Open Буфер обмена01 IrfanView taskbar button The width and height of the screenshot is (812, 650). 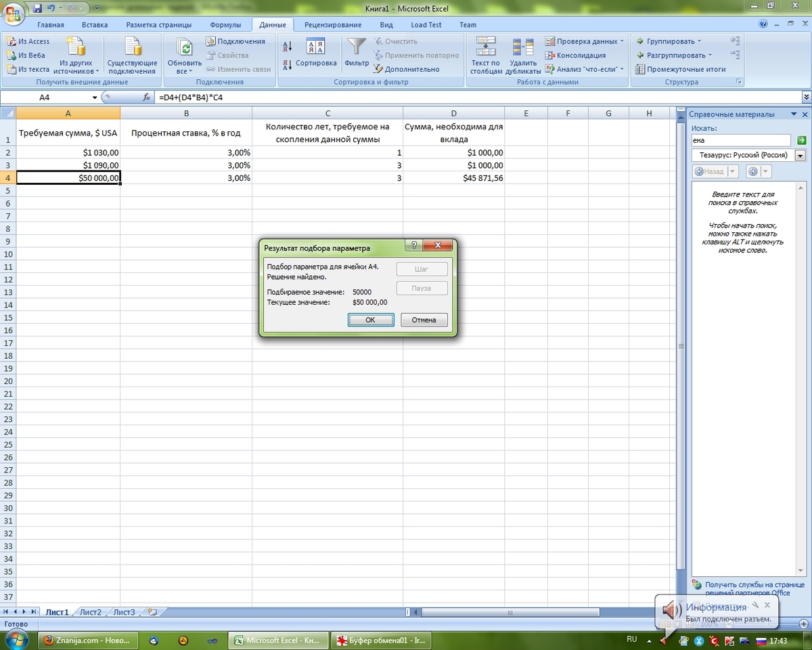coord(382,640)
